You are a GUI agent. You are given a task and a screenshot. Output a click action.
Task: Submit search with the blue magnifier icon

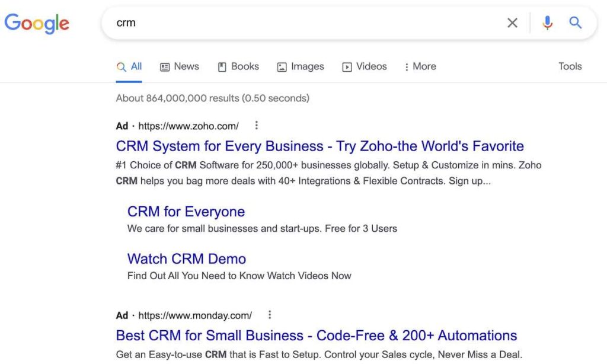pyautogui.click(x=575, y=23)
